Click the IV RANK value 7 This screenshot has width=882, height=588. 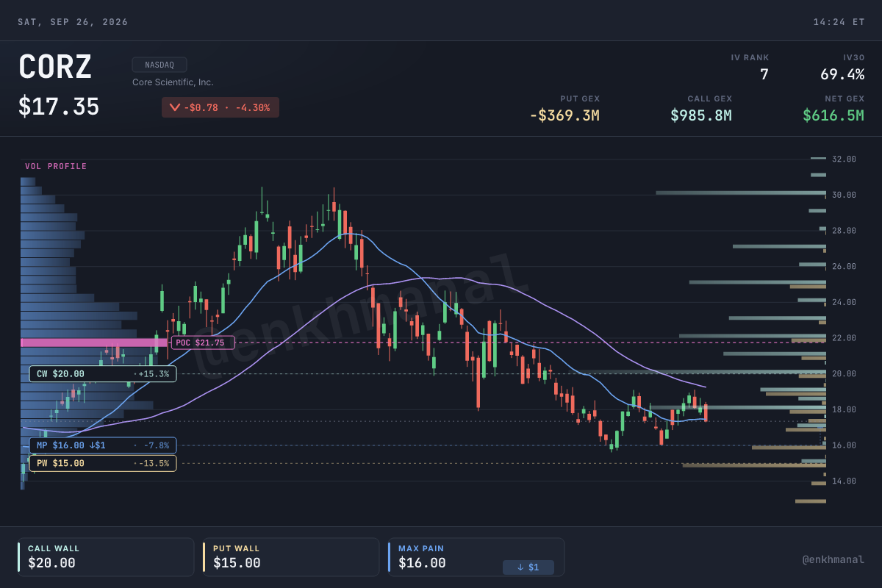764,74
